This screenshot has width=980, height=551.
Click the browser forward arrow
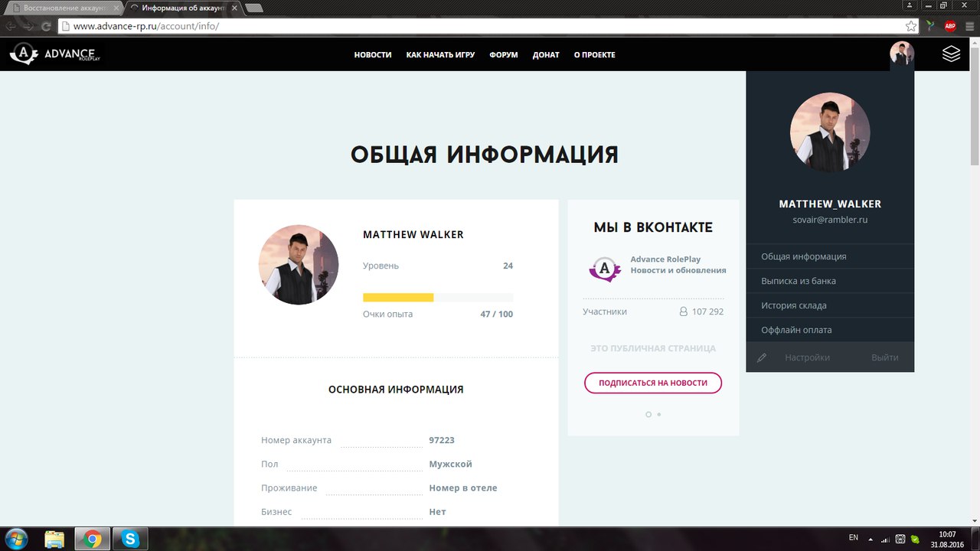pos(29,26)
